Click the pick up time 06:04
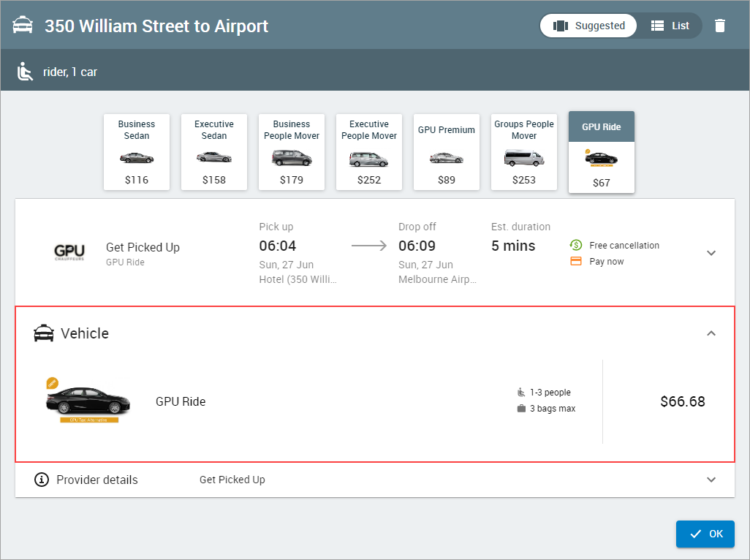This screenshot has height=560, width=750. pyautogui.click(x=278, y=246)
